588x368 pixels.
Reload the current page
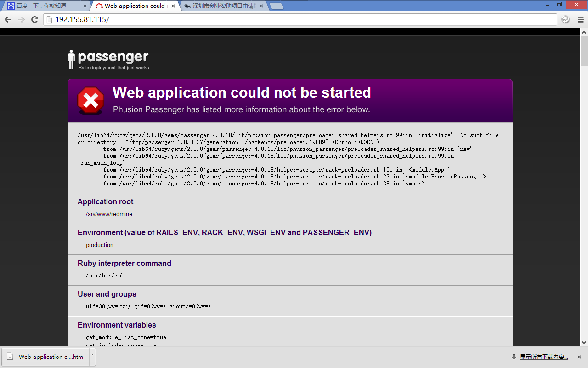pyautogui.click(x=34, y=19)
